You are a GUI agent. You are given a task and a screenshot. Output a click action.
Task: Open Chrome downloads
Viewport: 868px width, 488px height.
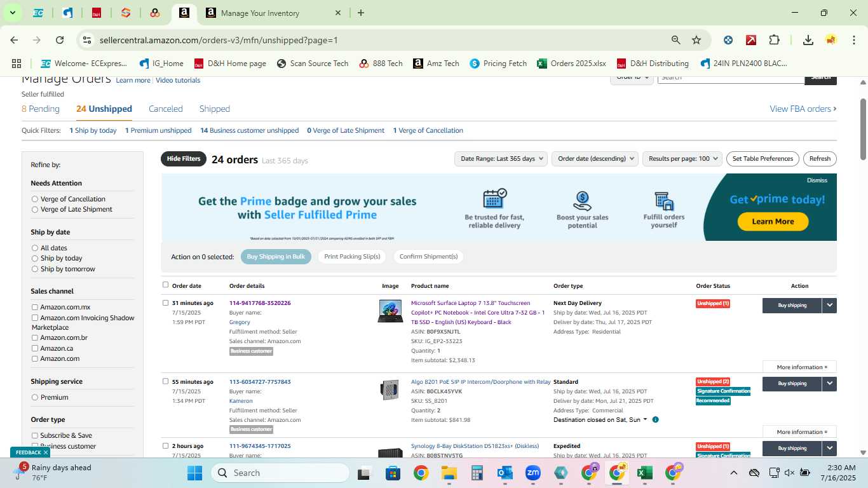pyautogui.click(x=808, y=40)
